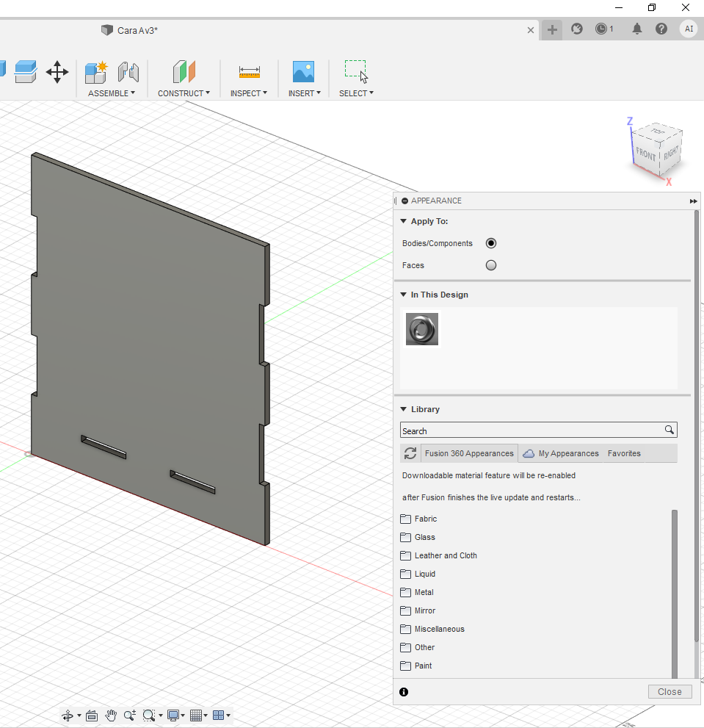This screenshot has height=728, width=704.
Task: Collapse the Apply To section
Action: (403, 221)
